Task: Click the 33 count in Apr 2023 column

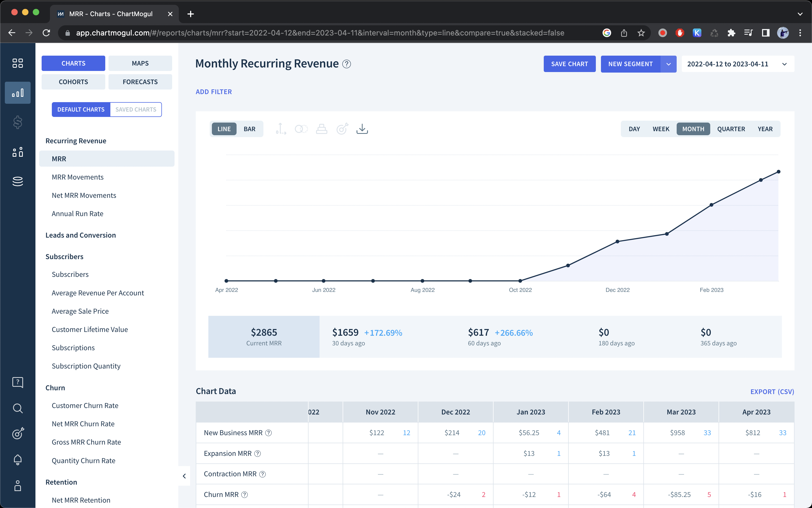Action: coord(782,433)
